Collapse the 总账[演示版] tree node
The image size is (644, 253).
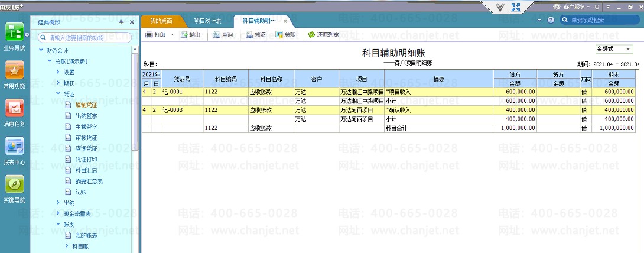tap(50, 61)
